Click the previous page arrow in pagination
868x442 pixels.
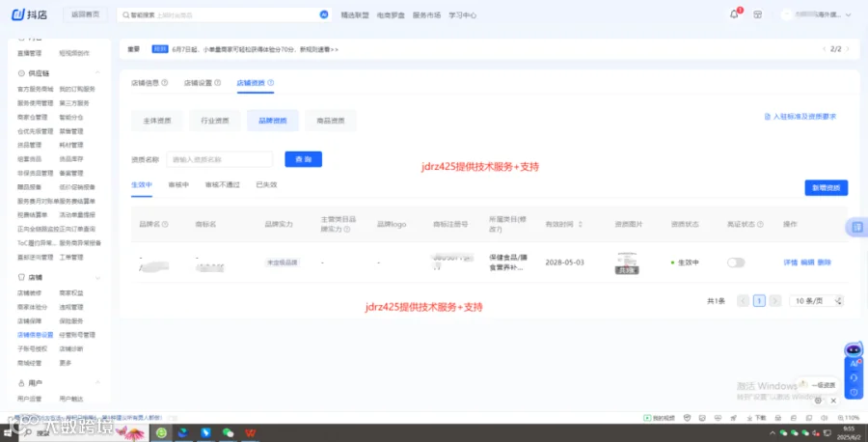[x=743, y=301]
